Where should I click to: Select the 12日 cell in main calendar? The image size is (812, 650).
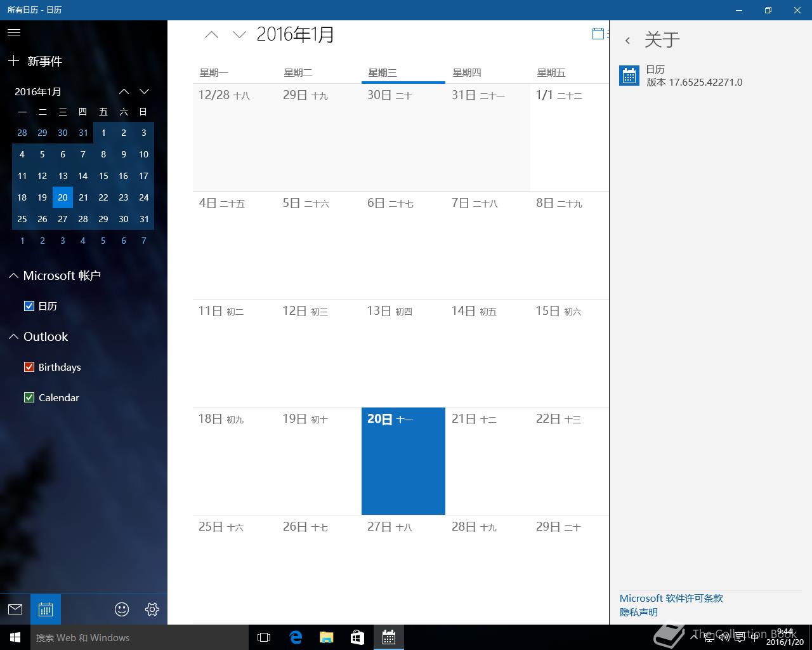319,353
